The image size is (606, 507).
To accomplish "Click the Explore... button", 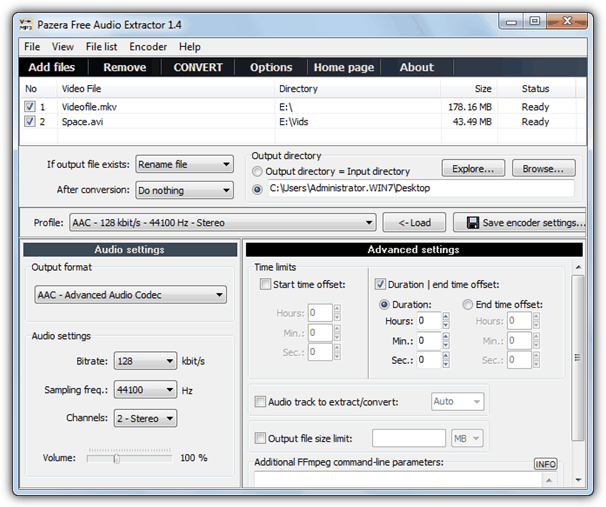I will pos(473,168).
